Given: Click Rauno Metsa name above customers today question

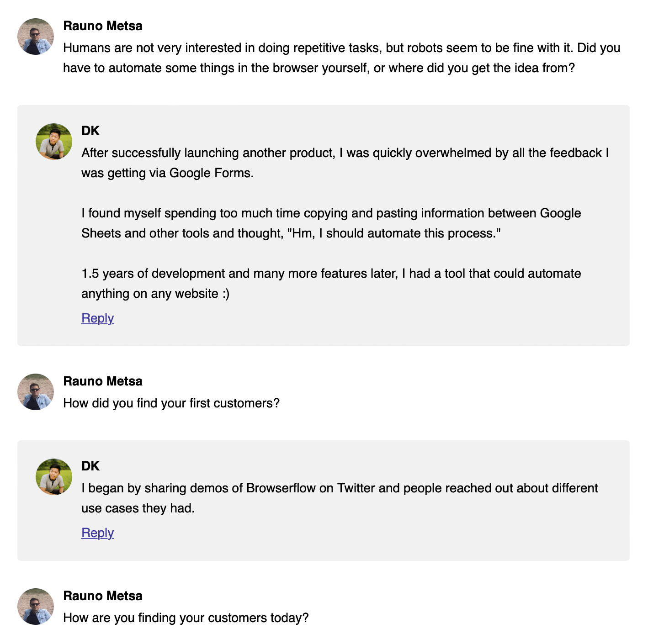Looking at the screenshot, I should pyautogui.click(x=103, y=596).
